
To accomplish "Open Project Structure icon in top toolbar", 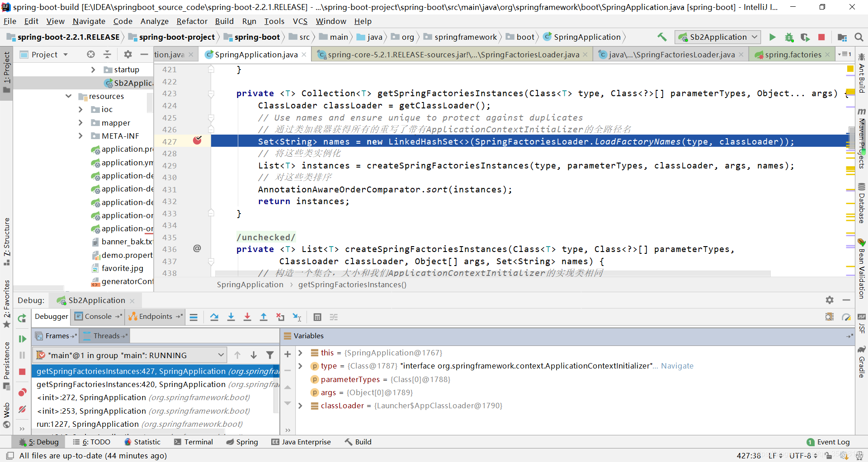I will pos(842,37).
